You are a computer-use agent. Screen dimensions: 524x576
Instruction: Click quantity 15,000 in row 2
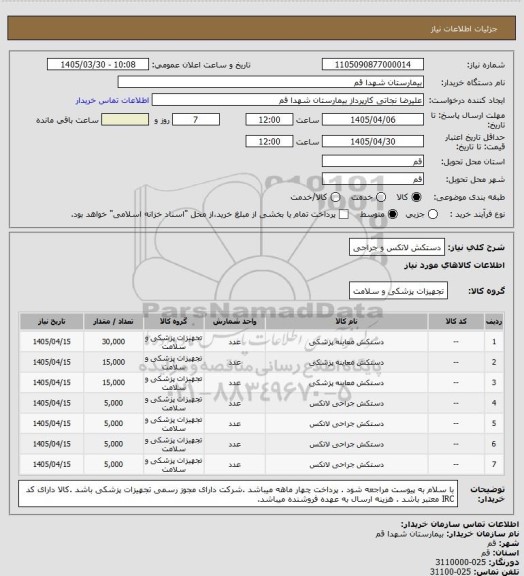(x=113, y=362)
